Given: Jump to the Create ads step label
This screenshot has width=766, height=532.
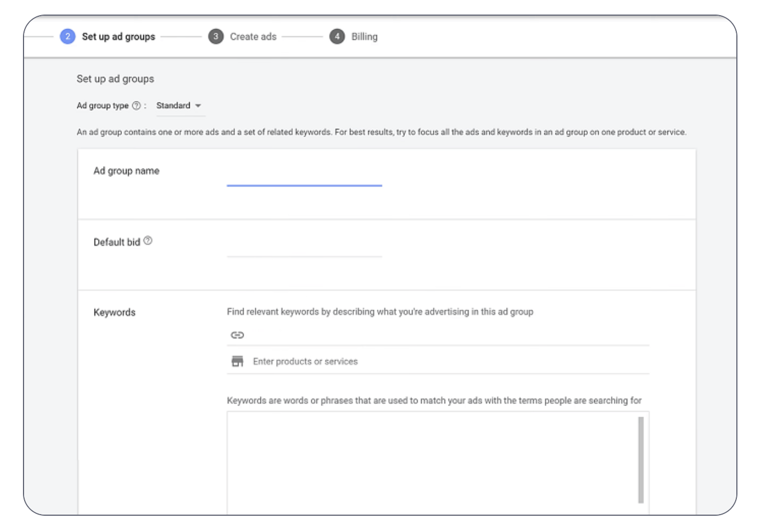Looking at the screenshot, I should 253,36.
